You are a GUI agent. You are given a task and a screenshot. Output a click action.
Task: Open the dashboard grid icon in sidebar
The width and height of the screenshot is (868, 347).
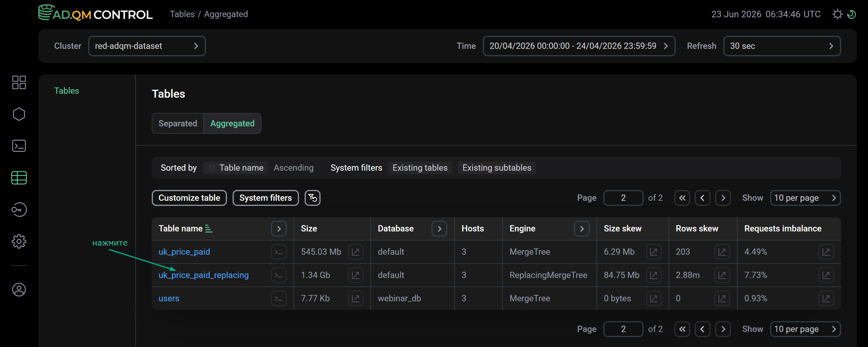pos(19,82)
